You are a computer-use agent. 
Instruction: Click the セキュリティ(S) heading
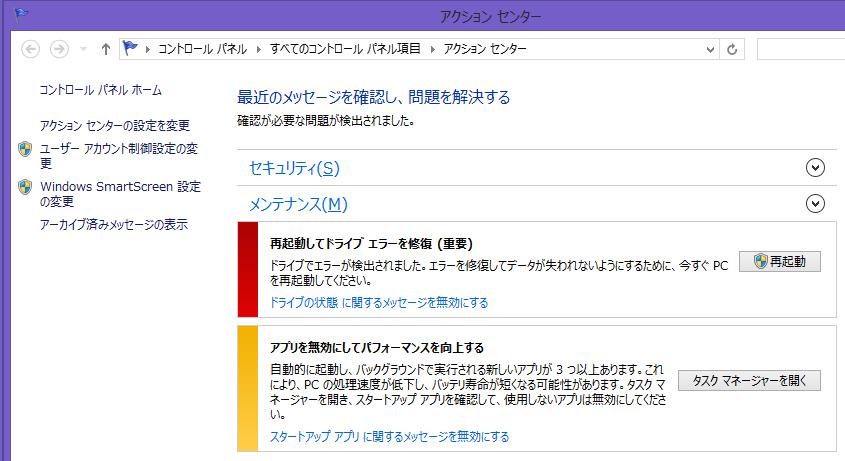point(294,168)
